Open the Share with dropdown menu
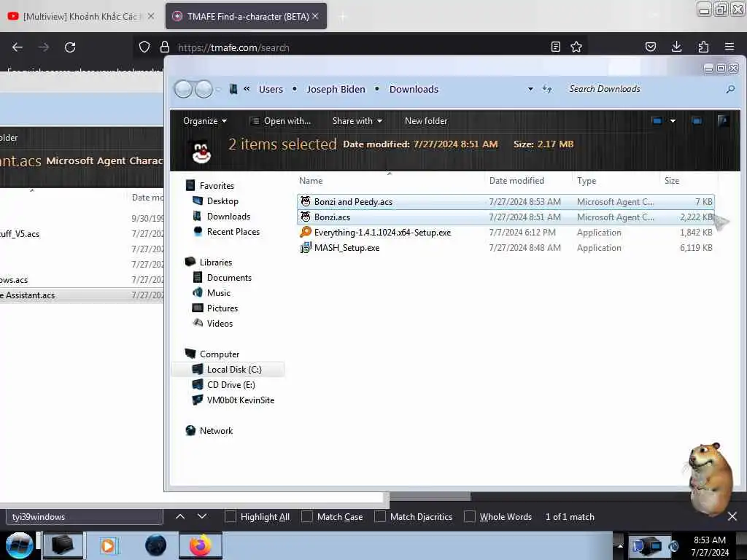Viewport: 747px width, 560px height. pos(357,121)
